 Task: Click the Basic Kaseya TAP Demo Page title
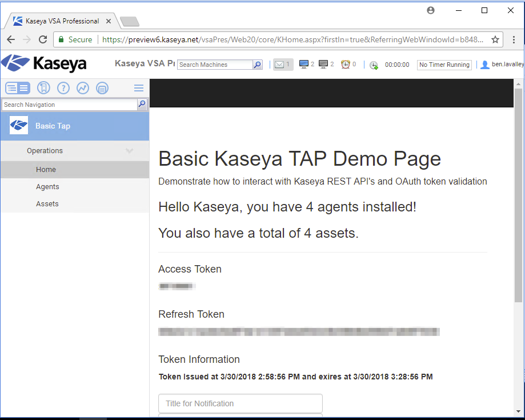(x=299, y=158)
